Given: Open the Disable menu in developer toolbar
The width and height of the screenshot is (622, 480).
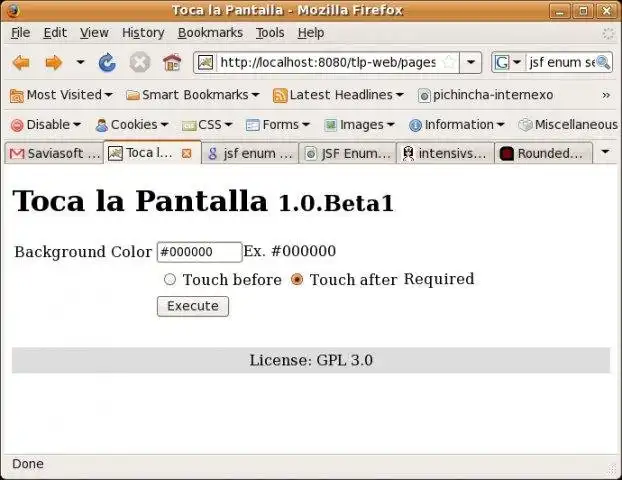Looking at the screenshot, I should [x=46, y=125].
